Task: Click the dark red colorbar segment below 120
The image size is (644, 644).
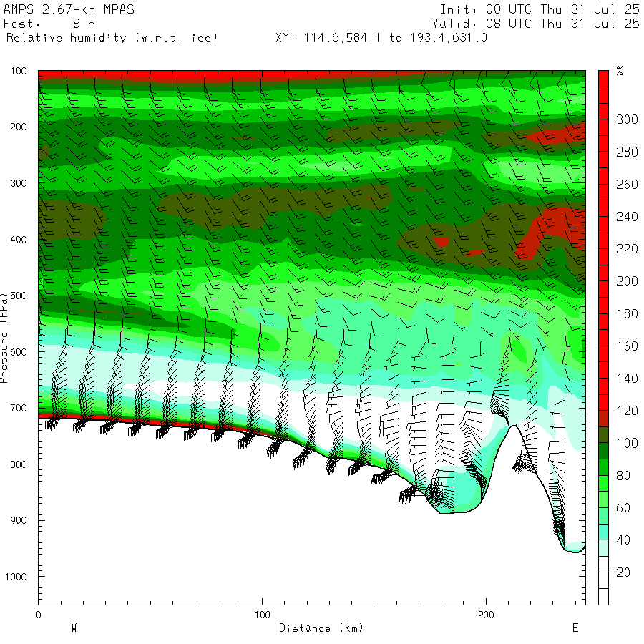Action: coord(603,419)
